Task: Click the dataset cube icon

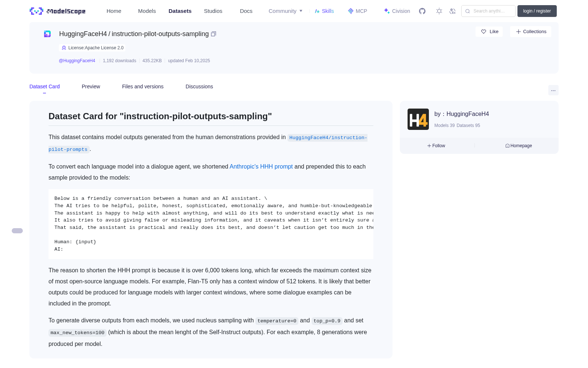Action: (47, 34)
